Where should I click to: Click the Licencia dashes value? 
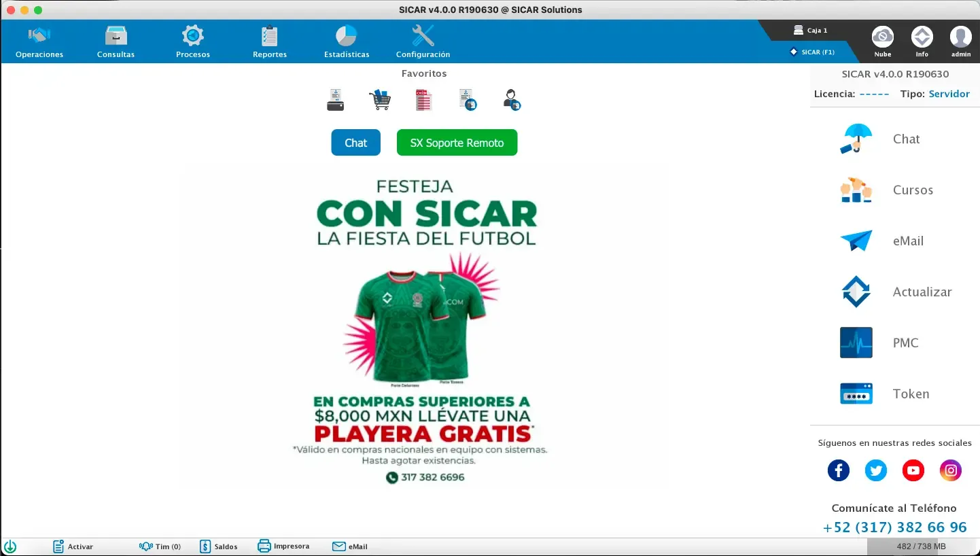874,94
